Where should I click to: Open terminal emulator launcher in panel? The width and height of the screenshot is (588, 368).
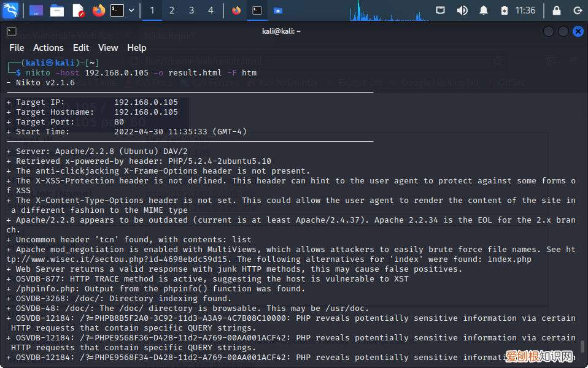[117, 10]
